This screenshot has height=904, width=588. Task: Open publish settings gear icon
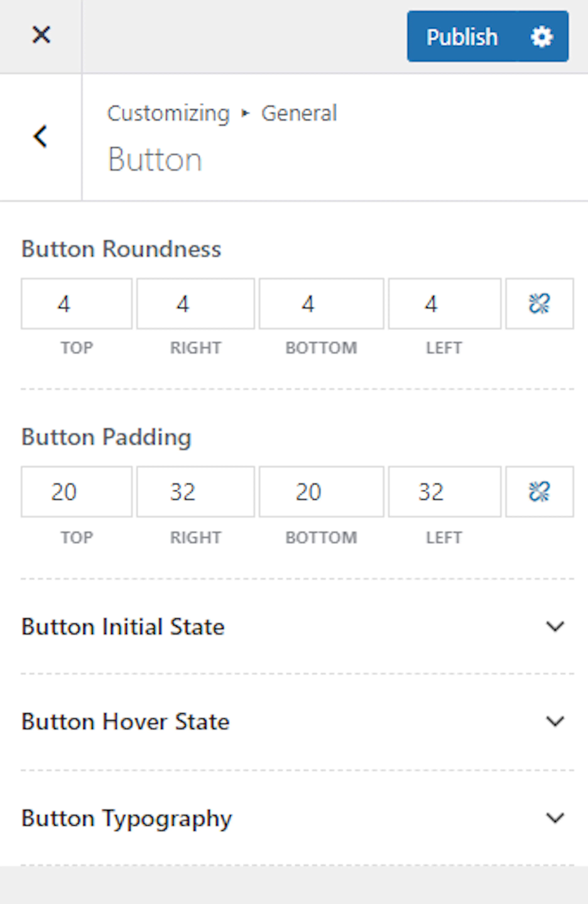tap(542, 36)
